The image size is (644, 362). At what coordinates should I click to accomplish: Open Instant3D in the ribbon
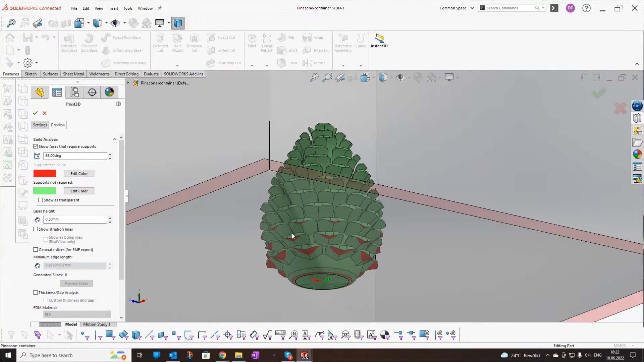(x=379, y=41)
